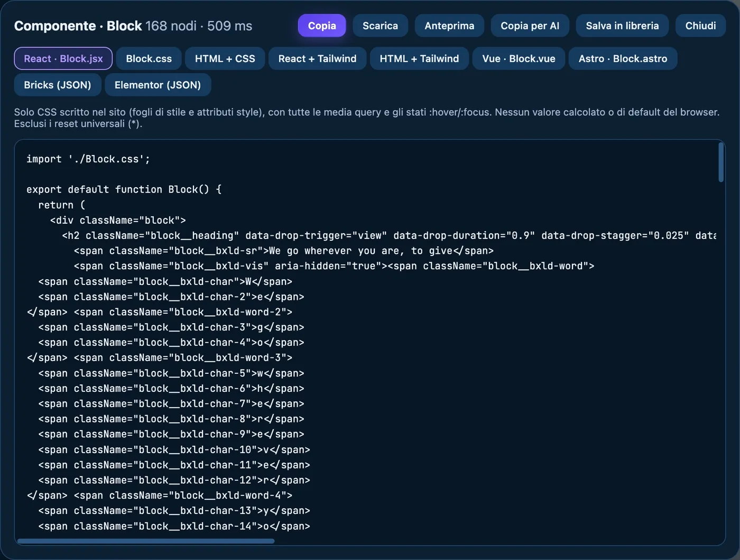The width and height of the screenshot is (740, 560).
Task: Click the "return (" code line
Action: (62, 205)
